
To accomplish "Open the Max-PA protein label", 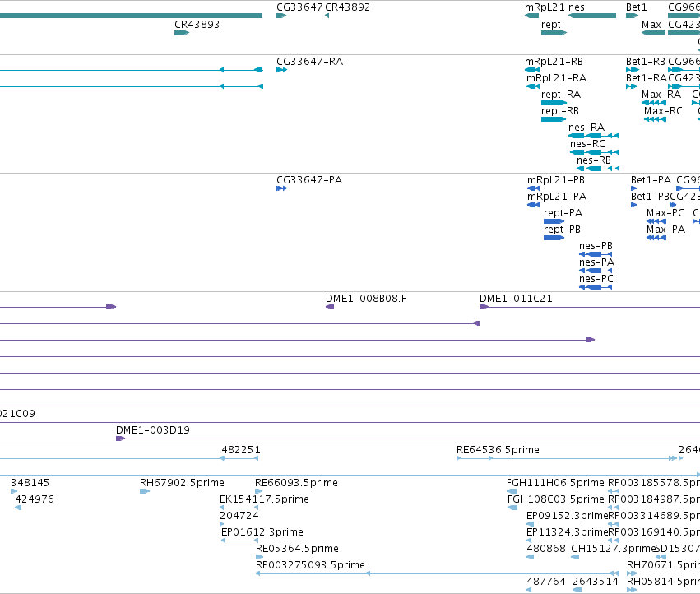I will click(665, 230).
